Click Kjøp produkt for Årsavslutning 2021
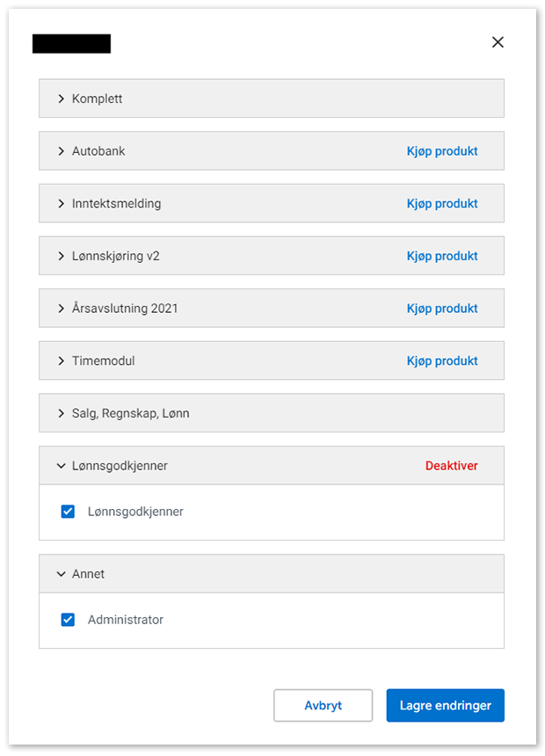This screenshot has width=545, height=756. [x=442, y=309]
